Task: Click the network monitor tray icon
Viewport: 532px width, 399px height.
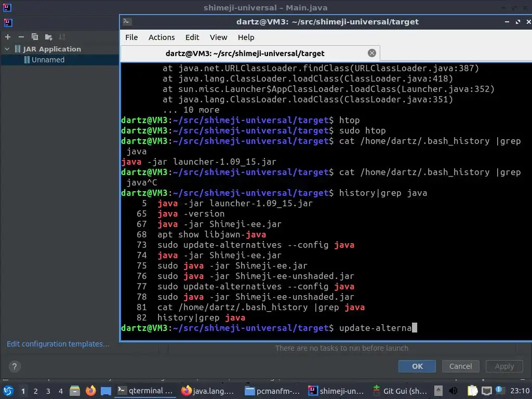Action: coord(486,391)
